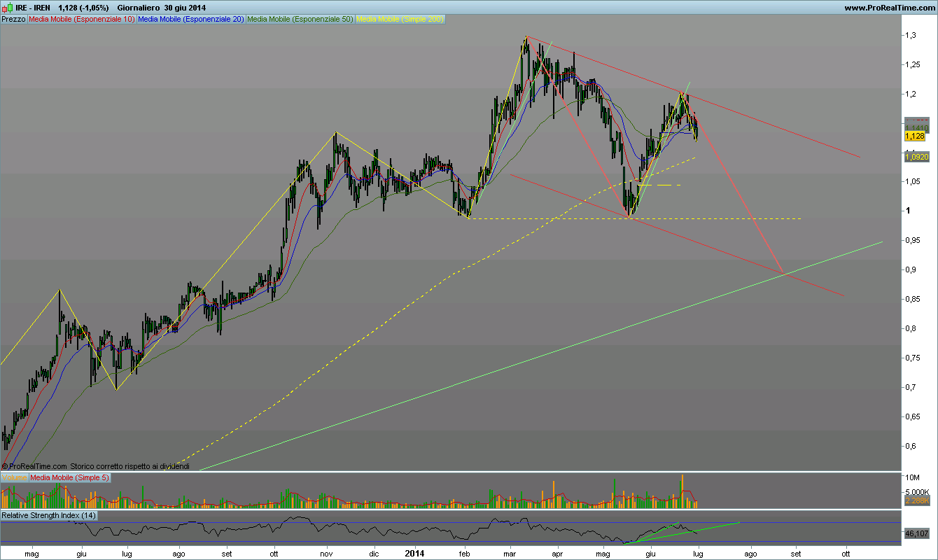Click the yellow 1,128 current price tag

tap(916, 136)
